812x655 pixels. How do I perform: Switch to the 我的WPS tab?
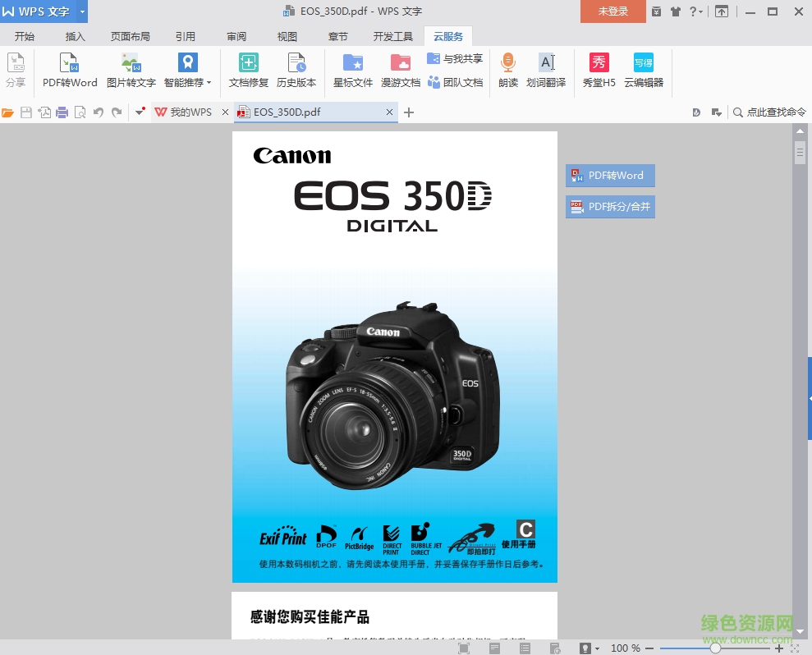[x=190, y=112]
